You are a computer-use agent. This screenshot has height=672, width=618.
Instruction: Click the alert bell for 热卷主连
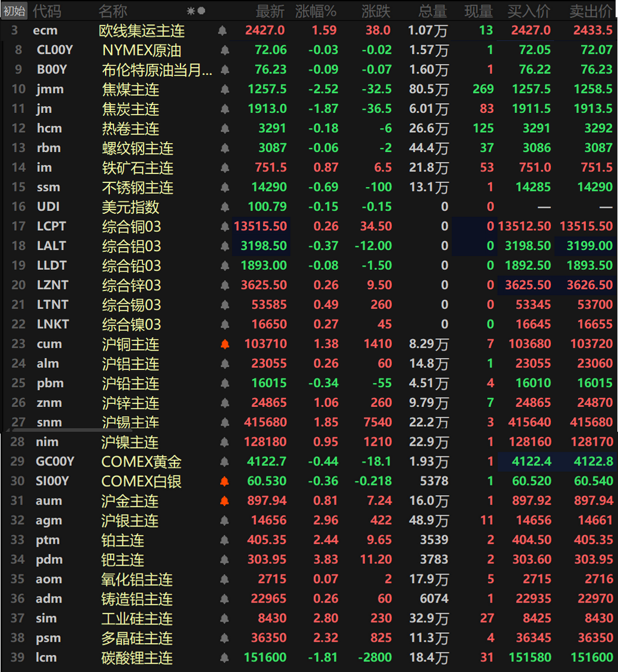225,129
